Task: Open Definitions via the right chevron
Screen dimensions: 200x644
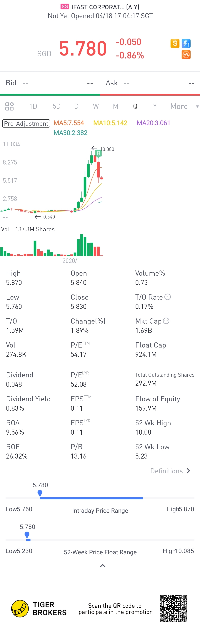Action: [188, 471]
